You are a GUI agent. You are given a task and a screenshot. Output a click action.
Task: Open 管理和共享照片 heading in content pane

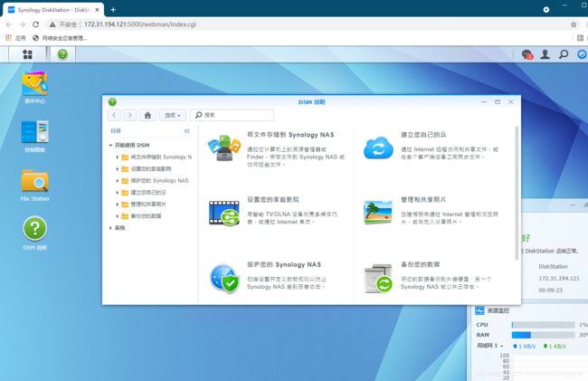click(x=423, y=199)
